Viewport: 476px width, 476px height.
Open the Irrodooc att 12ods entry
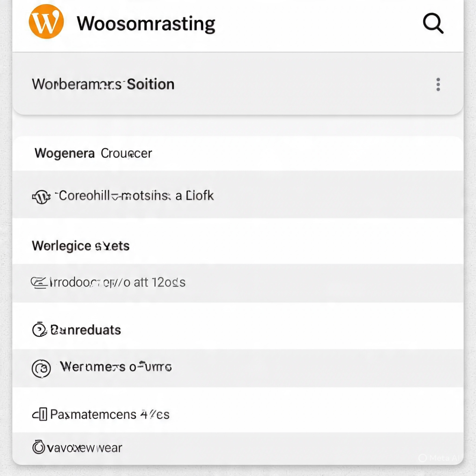pos(118,283)
